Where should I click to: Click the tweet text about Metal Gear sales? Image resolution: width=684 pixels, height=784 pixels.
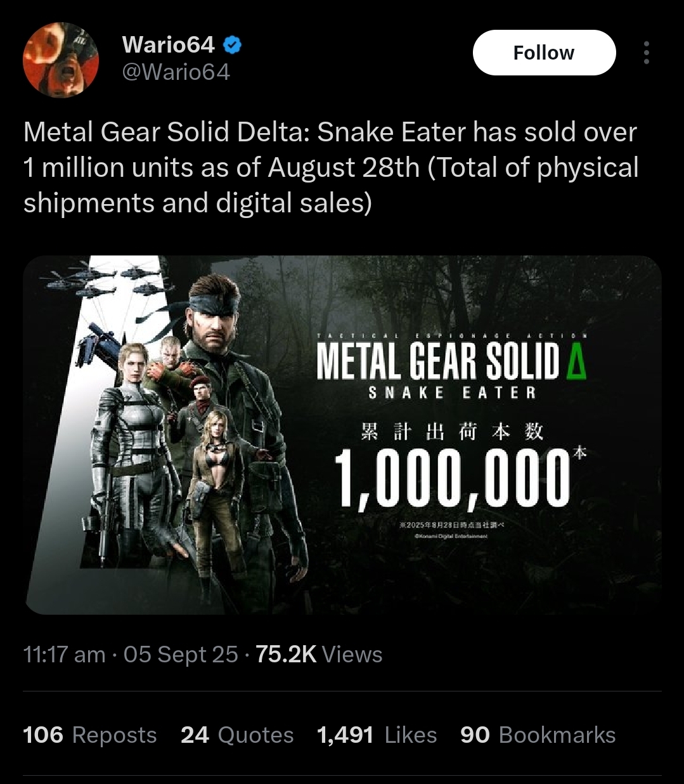[330, 167]
